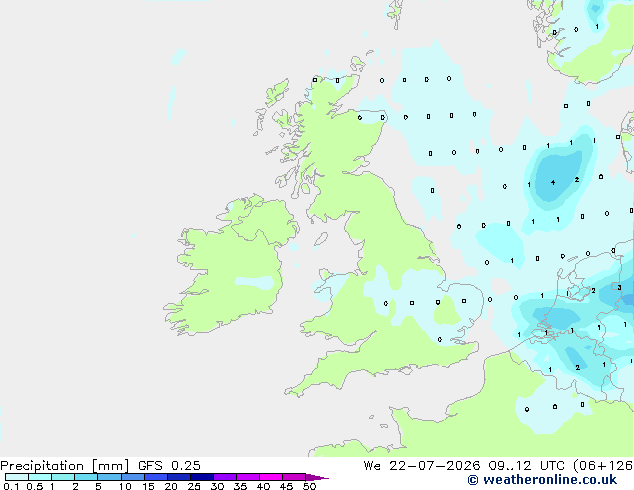Click the 0.1–0.5 mm lightest legend swatch

(x=17, y=477)
